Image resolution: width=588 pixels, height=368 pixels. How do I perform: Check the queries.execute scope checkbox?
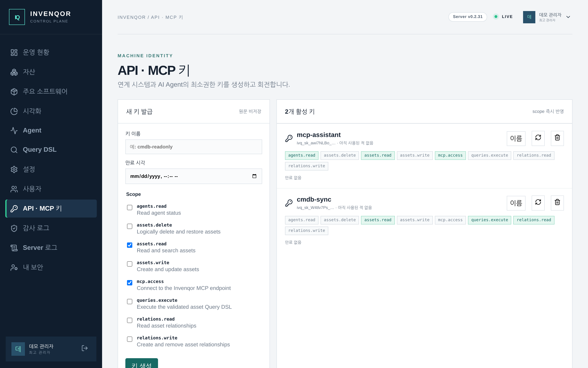130,302
